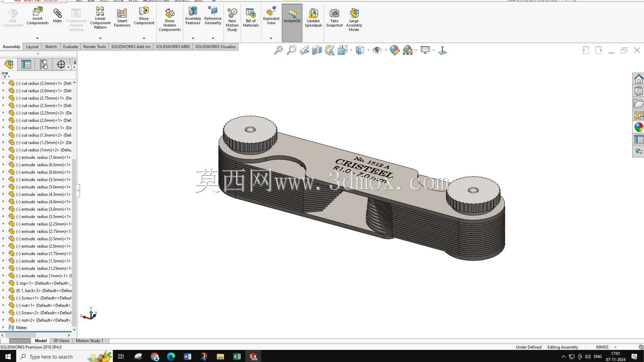Click the MMGS unit system status
The image size is (644, 362).
coord(602,347)
